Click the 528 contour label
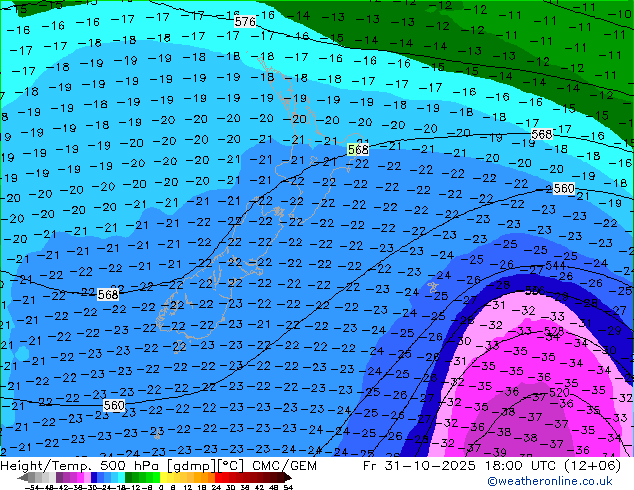This screenshot has width=634, height=490. tap(551, 331)
